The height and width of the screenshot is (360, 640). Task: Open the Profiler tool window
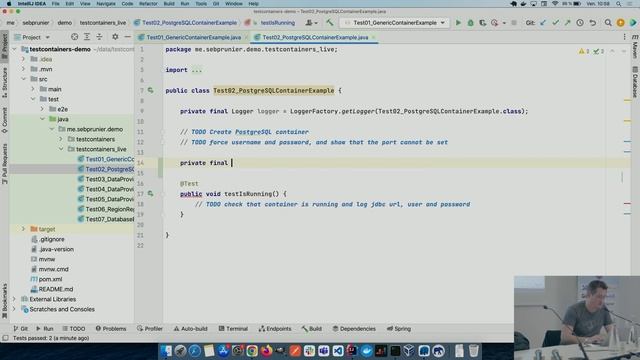click(x=150, y=329)
